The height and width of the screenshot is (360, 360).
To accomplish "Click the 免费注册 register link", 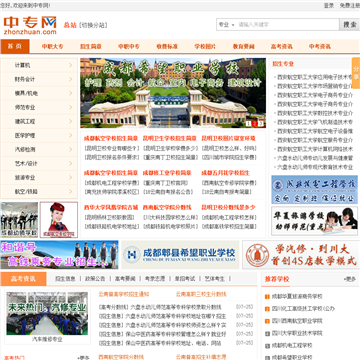I will click(349, 5).
